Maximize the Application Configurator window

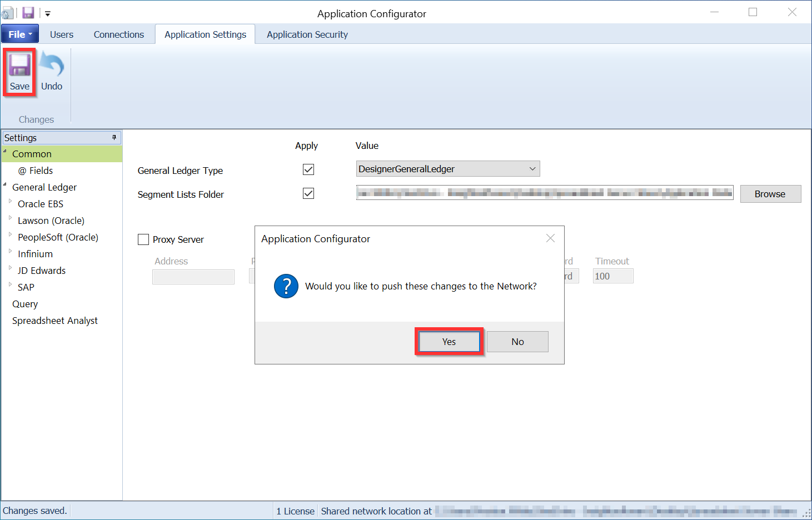coord(753,12)
